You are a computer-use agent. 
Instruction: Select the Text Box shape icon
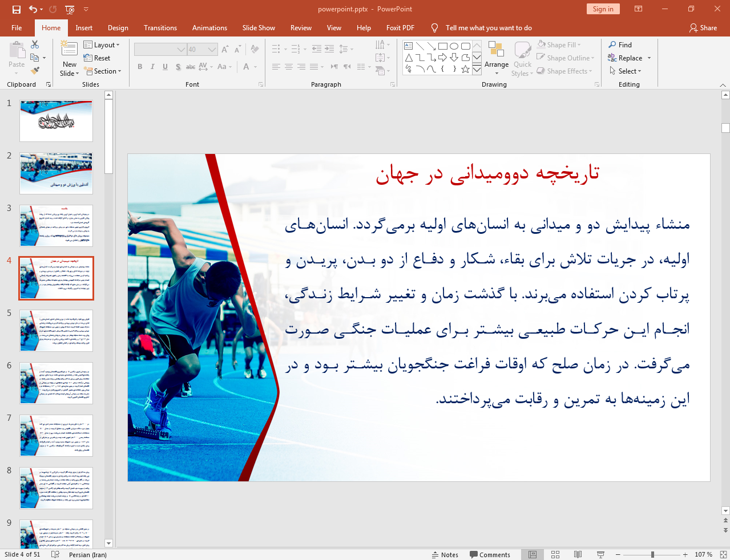409,46
